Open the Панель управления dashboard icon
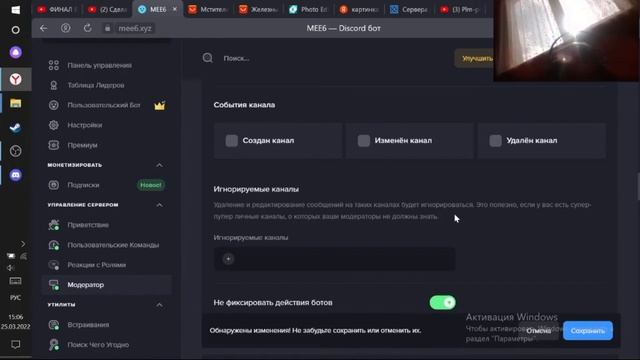This screenshot has height=360, width=640. (x=53, y=65)
